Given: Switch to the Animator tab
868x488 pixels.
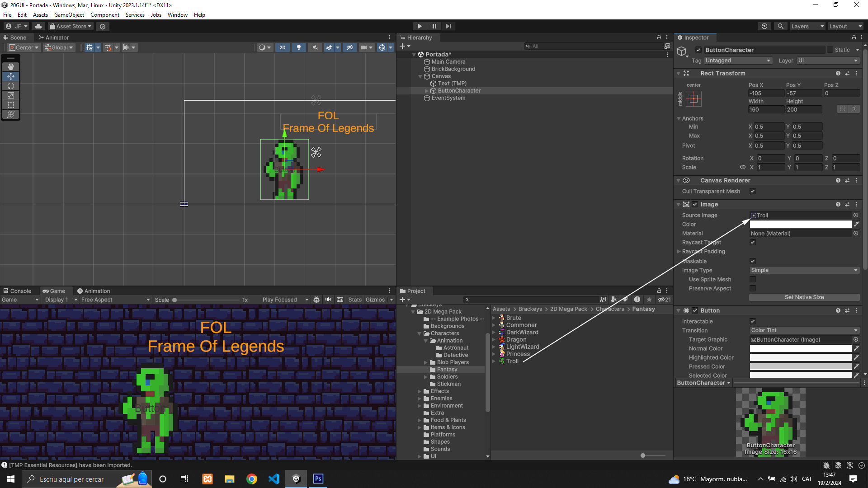Looking at the screenshot, I should 54,38.
